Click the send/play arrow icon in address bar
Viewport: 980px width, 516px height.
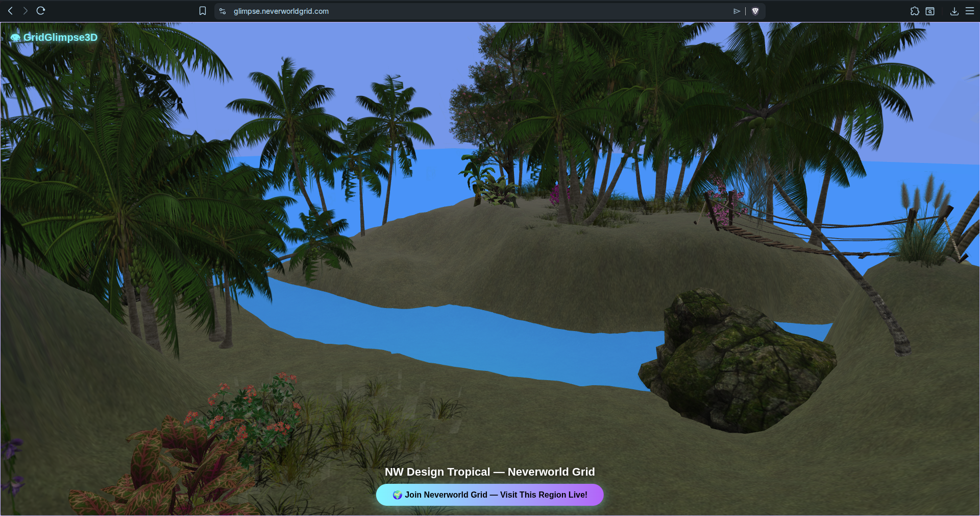(x=737, y=11)
